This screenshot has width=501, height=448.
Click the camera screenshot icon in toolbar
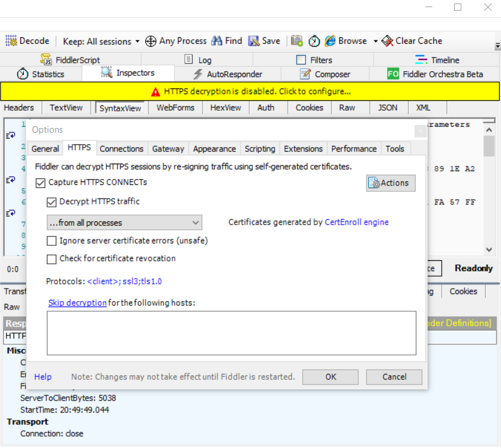pos(297,41)
